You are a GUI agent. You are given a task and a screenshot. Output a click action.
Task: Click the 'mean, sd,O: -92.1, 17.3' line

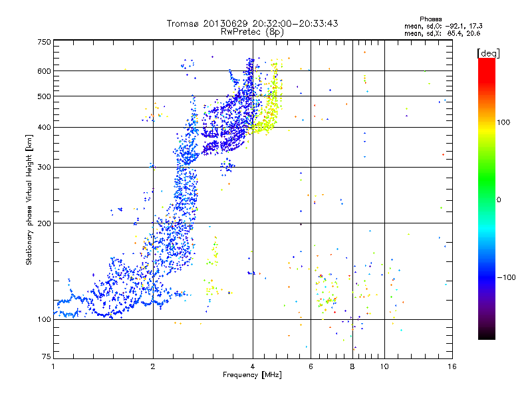coord(443,26)
